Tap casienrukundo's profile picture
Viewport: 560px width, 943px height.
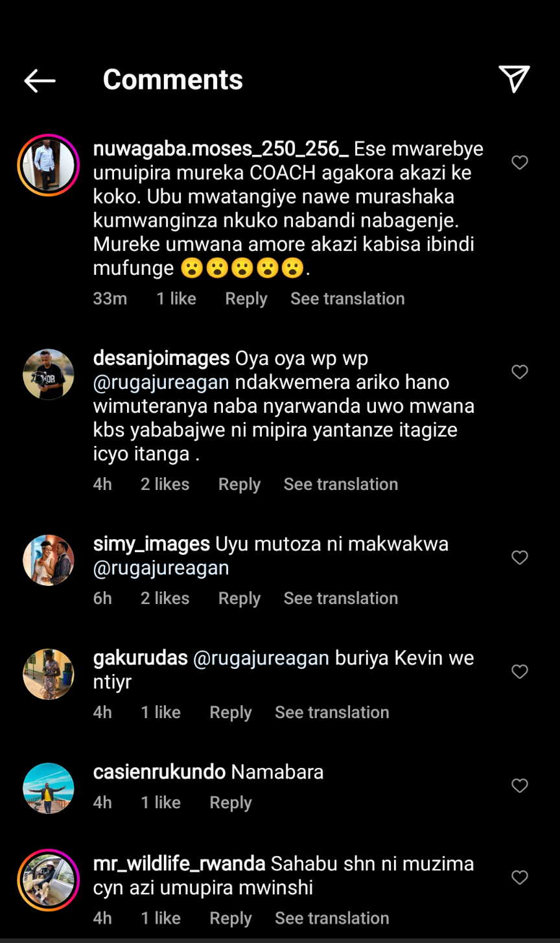point(49,788)
